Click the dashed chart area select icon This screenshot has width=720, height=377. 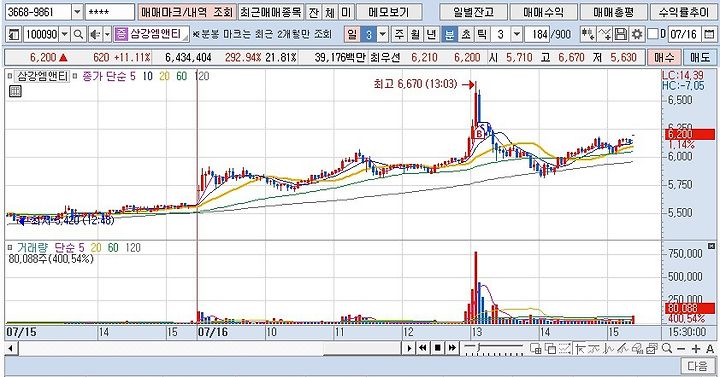(x=565, y=349)
